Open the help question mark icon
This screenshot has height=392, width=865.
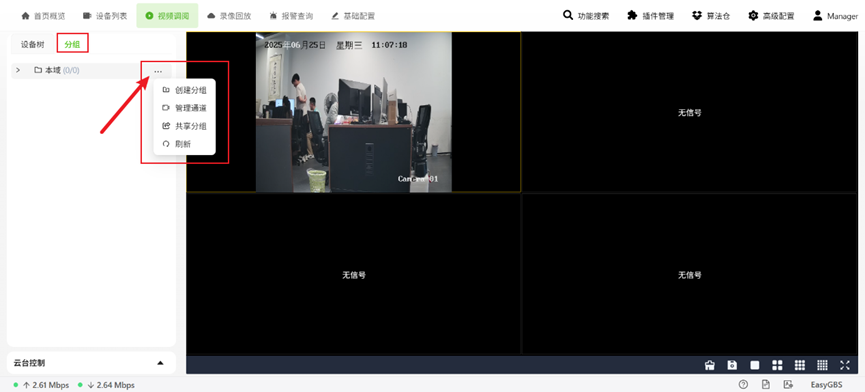[743, 385]
